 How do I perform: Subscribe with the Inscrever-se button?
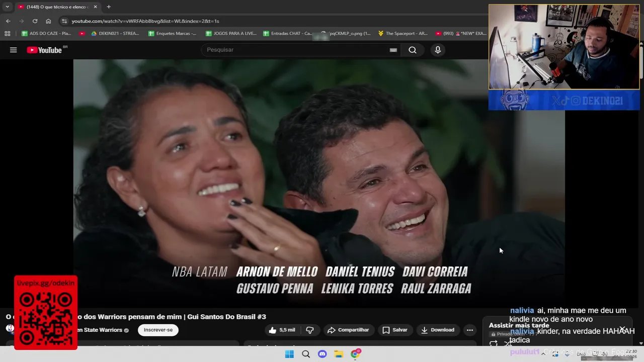click(158, 330)
